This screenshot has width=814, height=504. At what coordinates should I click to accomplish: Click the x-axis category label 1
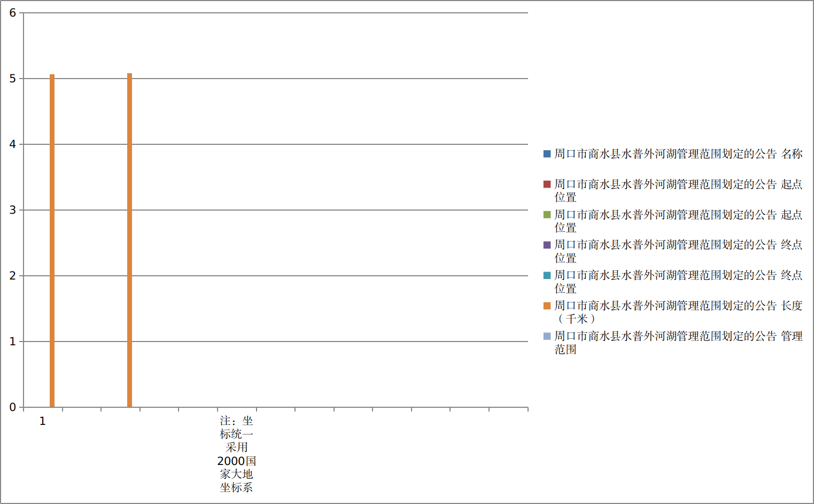tap(43, 421)
